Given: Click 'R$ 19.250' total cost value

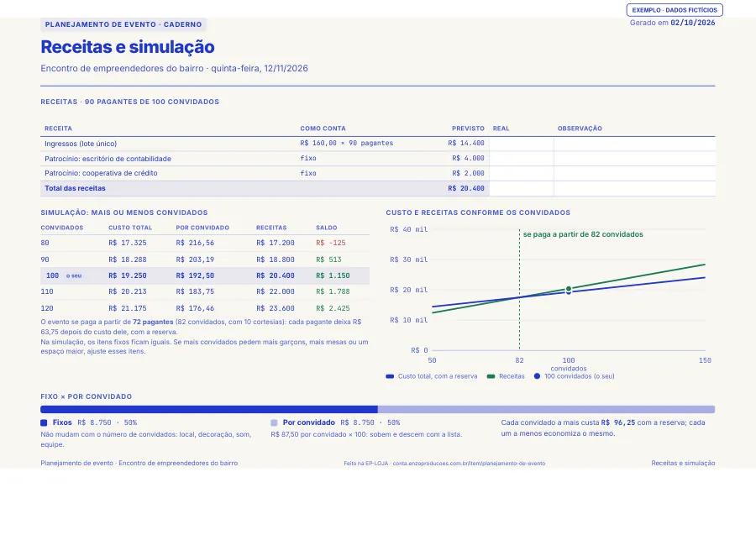Looking at the screenshot, I should [128, 275].
